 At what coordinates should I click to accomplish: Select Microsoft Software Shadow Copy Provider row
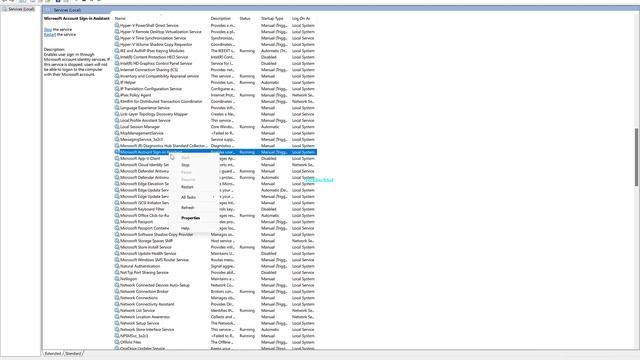click(x=216, y=234)
